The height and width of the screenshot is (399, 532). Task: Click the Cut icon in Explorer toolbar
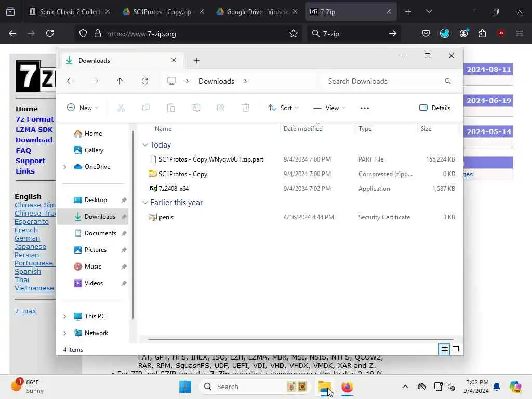[121, 108]
